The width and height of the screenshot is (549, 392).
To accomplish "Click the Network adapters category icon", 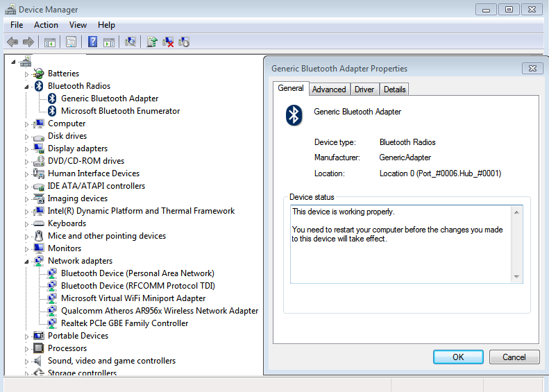I will point(38,261).
